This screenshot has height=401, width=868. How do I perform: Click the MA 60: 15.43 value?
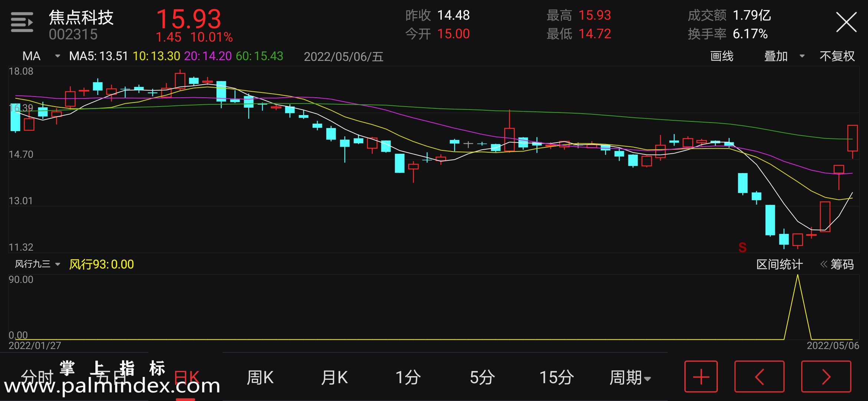(259, 56)
